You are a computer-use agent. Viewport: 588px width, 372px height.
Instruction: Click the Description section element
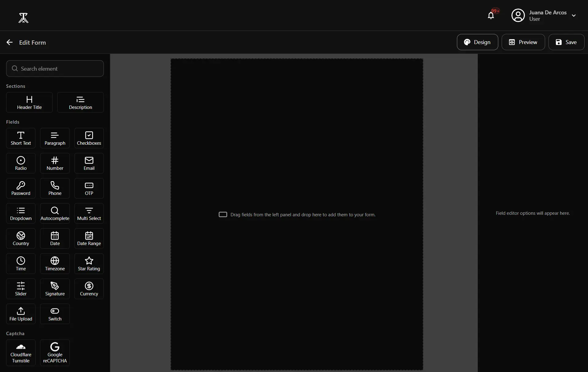coord(80,102)
